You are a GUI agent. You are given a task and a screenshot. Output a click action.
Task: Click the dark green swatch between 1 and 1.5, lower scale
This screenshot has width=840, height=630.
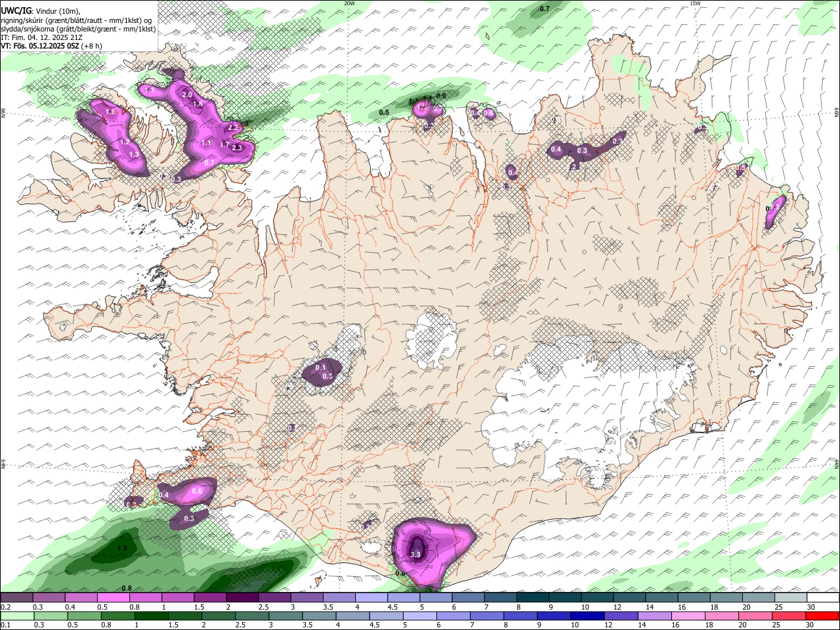[x=150, y=616]
